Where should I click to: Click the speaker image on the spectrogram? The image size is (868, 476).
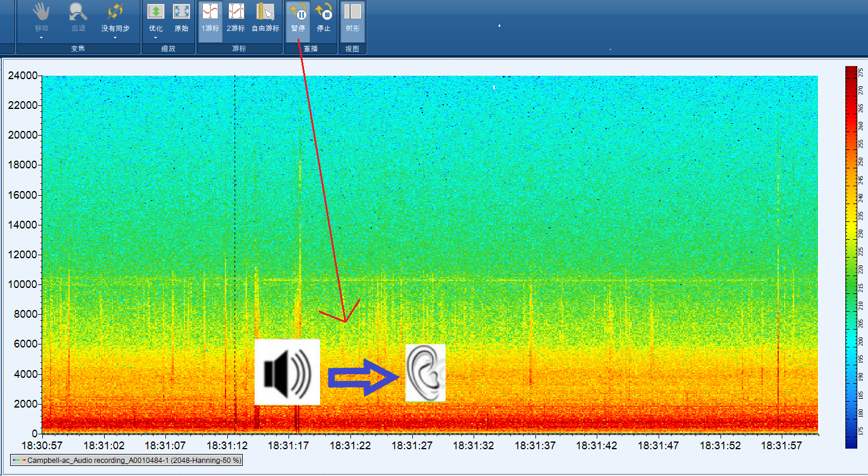tap(287, 372)
